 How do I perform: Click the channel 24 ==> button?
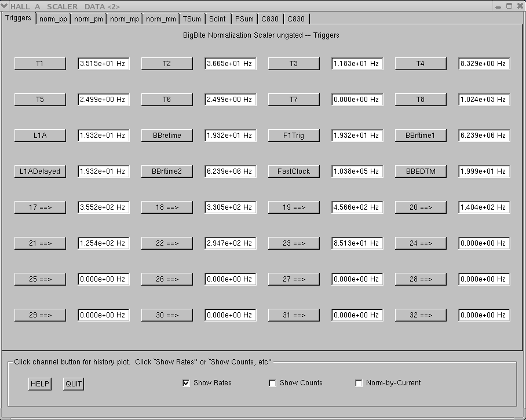click(x=421, y=243)
